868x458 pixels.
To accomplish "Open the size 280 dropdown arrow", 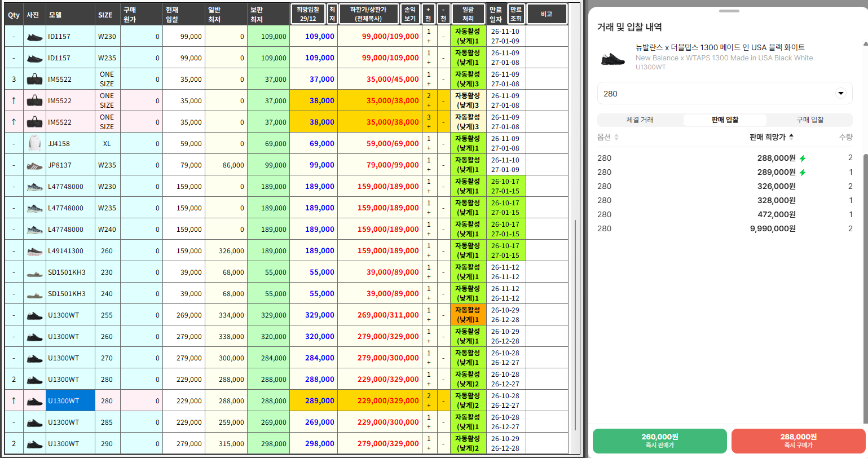I will click(x=840, y=93).
